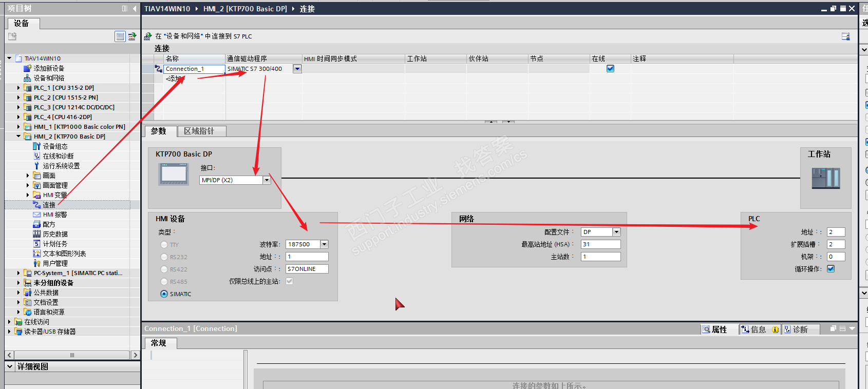868x389 pixels.
Task: Expand the PLC_1 [CPU 315-2 DP] tree node
Action: [18, 88]
